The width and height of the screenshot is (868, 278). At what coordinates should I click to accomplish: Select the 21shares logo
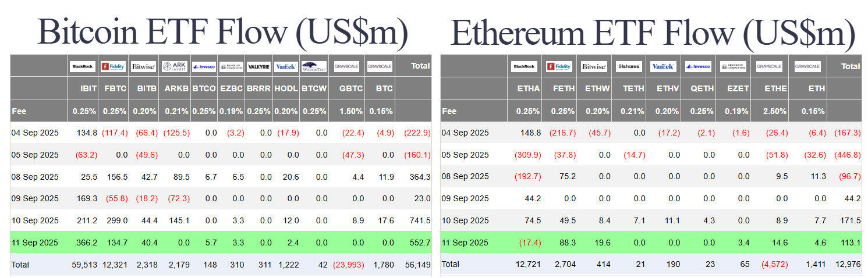click(628, 66)
